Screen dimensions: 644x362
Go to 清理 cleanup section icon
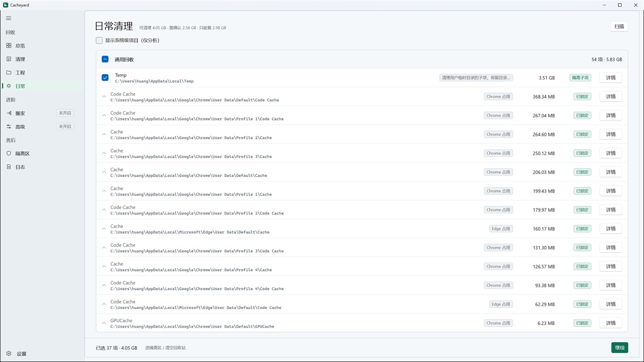(9, 59)
